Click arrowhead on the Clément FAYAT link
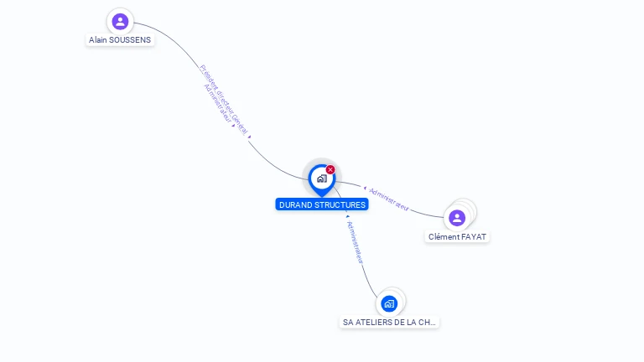The height and width of the screenshot is (362, 644). (365, 188)
